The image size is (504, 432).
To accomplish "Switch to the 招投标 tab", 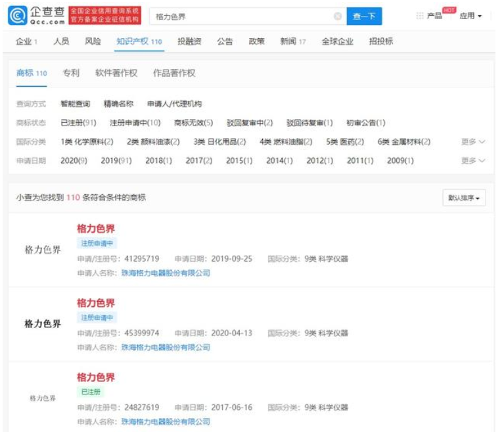I will 381,41.
